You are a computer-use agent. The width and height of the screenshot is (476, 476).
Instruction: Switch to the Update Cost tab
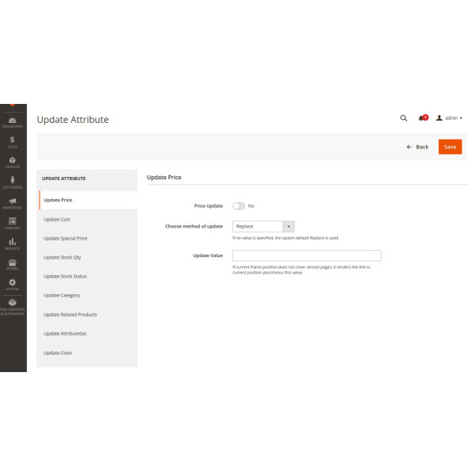pos(57,219)
